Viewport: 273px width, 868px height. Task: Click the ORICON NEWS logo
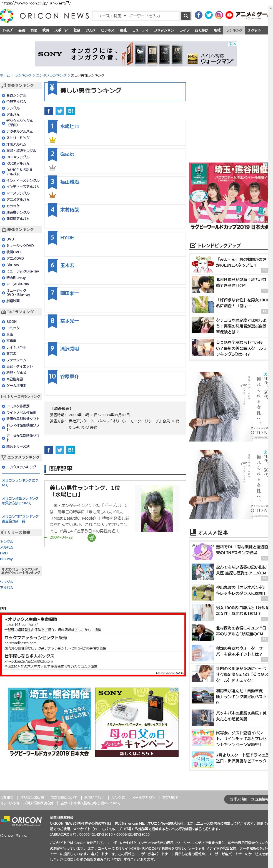45,16
